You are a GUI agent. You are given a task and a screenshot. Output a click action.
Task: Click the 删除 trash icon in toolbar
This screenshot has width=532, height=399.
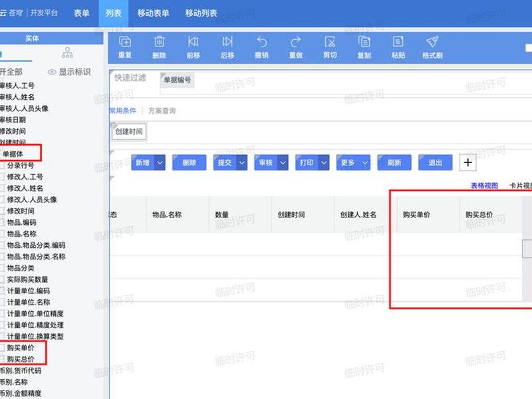(159, 42)
